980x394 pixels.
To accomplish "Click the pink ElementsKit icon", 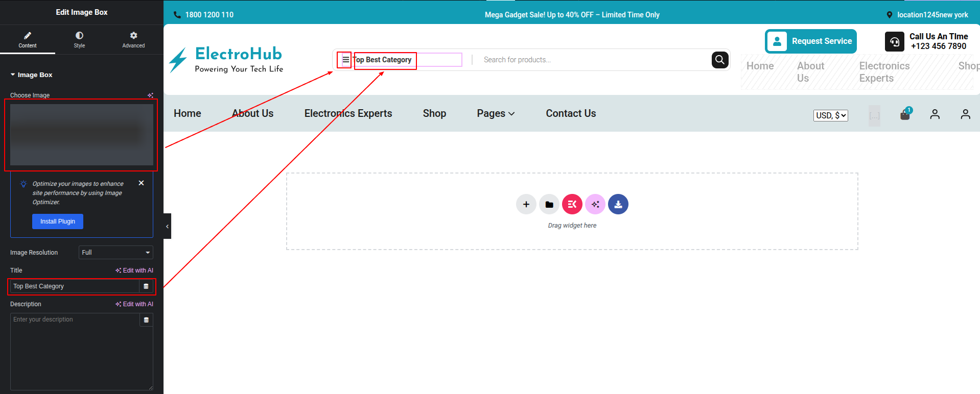I will [572, 204].
